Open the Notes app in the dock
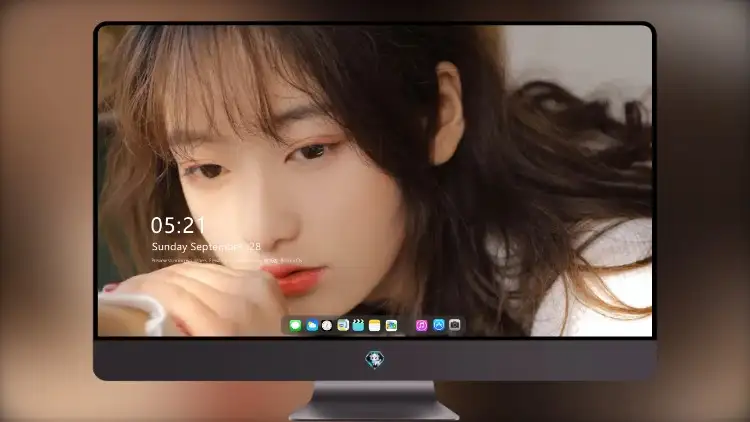Image resolution: width=750 pixels, height=422 pixels. (375, 325)
